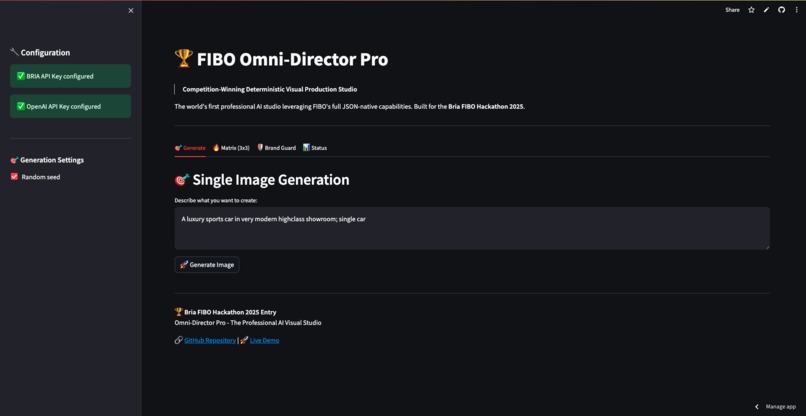Click 'Omni-Director Pro - The Professional AI Visual Studio' text
Screen dimensions: 806x416
click(x=248, y=323)
